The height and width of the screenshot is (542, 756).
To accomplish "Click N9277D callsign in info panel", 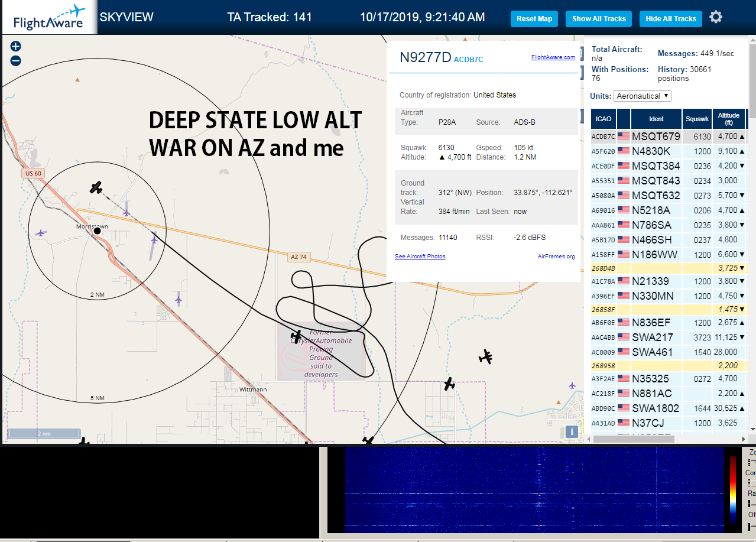I will tap(426, 57).
